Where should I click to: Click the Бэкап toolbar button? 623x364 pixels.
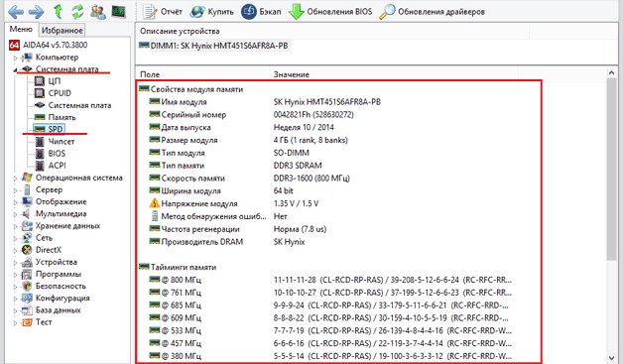click(x=261, y=12)
